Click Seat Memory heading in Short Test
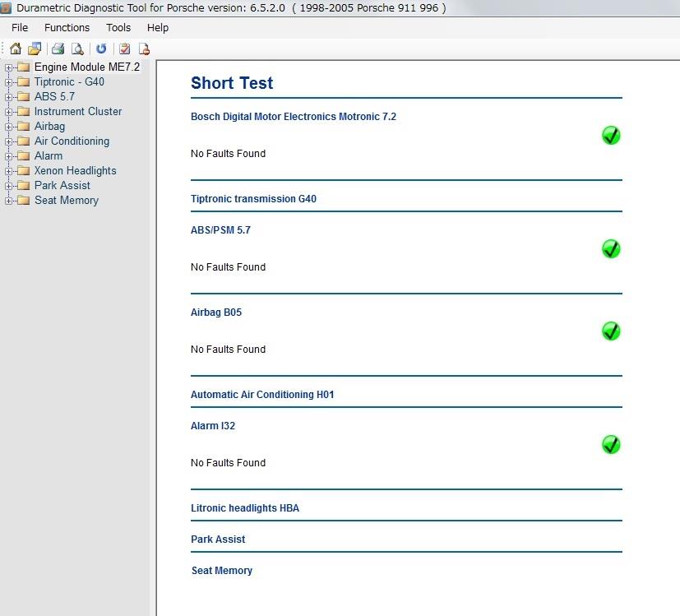This screenshot has height=616, width=680. click(222, 571)
